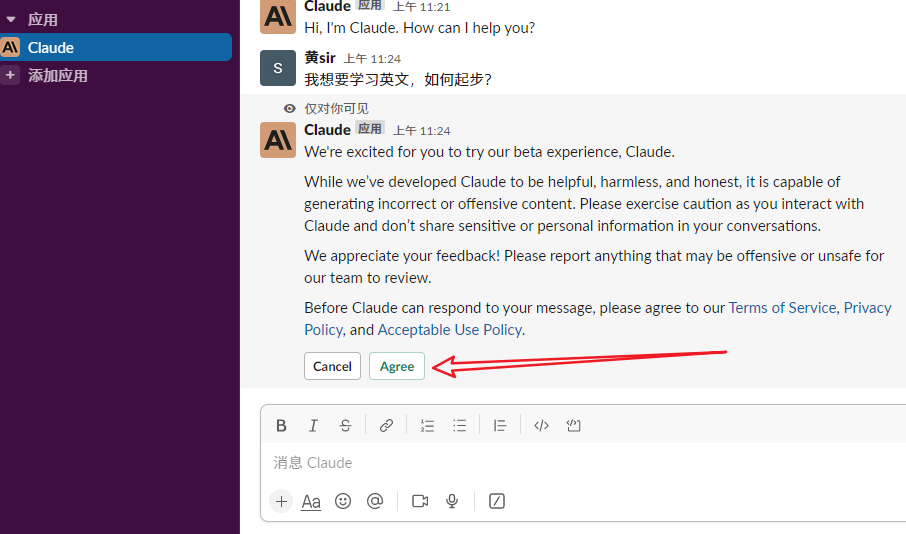
Task: Start a bulleted list
Action: 459,426
